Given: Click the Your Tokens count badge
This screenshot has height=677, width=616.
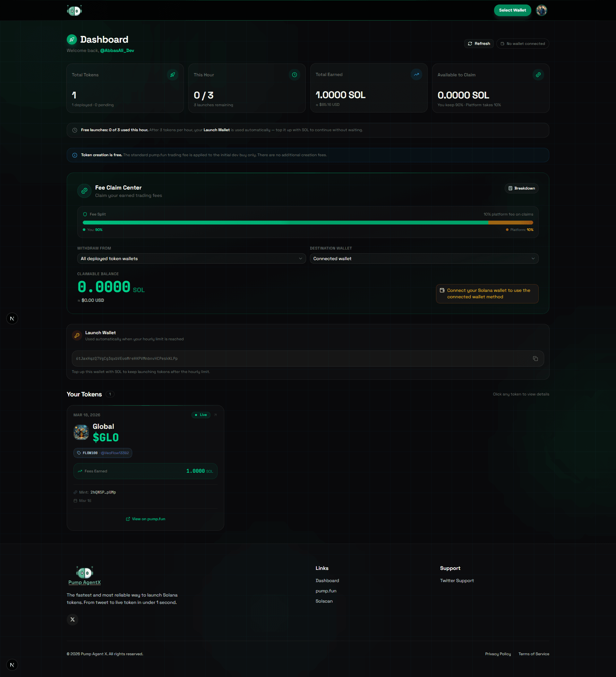Looking at the screenshot, I should click(x=110, y=394).
